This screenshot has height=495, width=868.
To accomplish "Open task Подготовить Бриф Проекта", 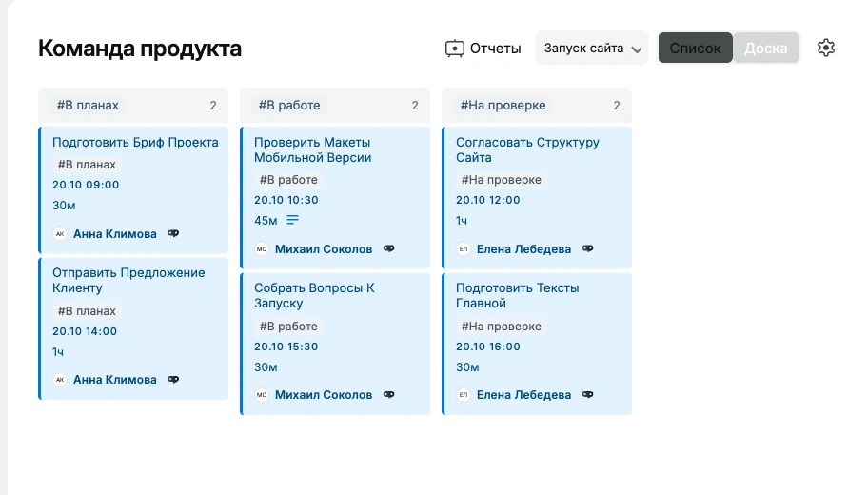I will point(135,142).
